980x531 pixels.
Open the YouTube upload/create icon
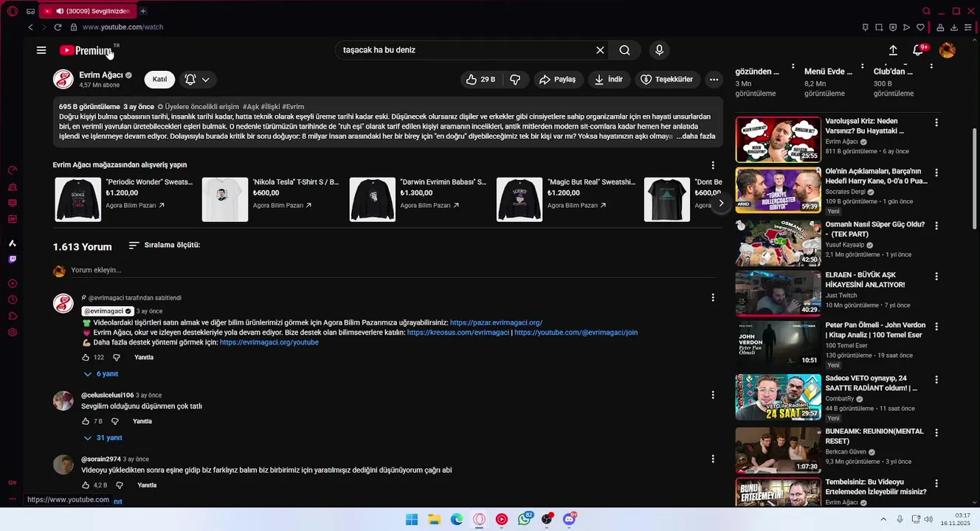tap(893, 50)
